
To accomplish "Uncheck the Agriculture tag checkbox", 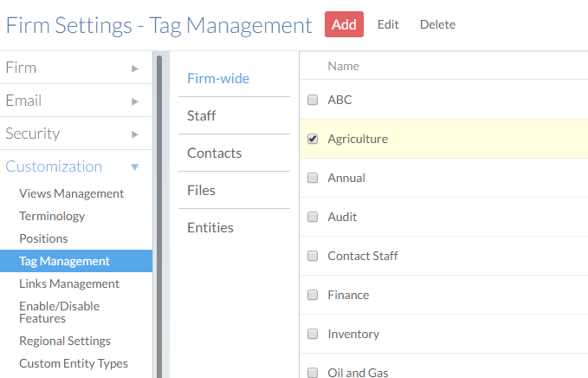I will tap(313, 139).
